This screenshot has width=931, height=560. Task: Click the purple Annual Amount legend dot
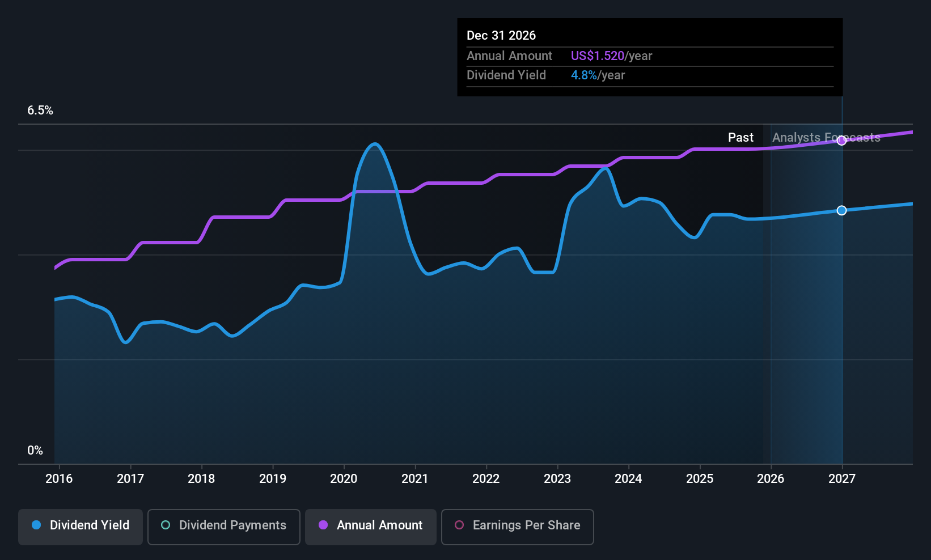tap(323, 525)
